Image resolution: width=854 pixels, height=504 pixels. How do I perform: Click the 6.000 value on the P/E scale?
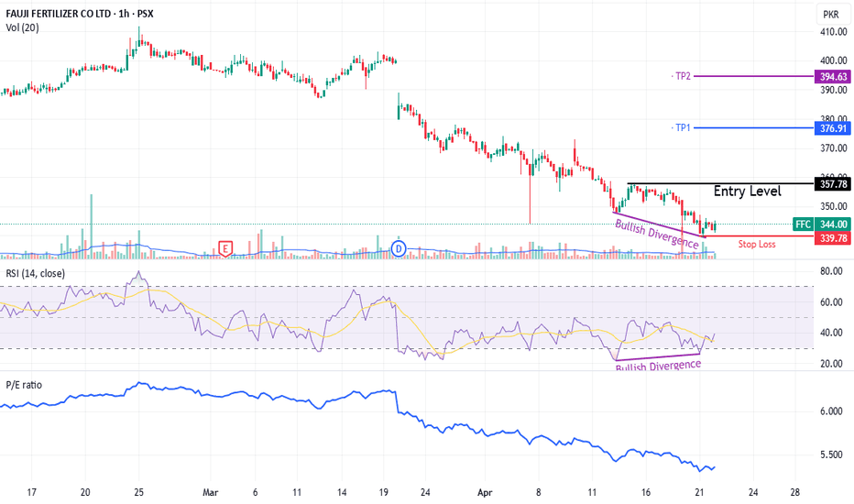pos(832,411)
